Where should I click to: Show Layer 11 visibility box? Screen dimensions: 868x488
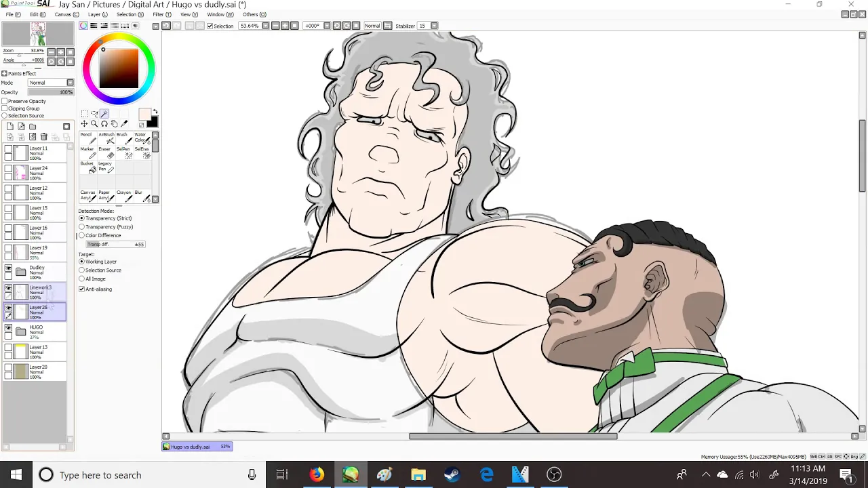(8, 149)
